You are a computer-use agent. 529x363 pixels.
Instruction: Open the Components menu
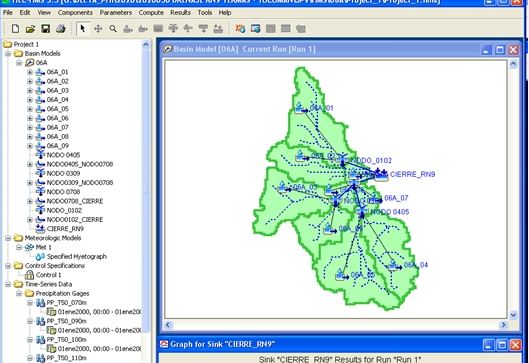coord(75,12)
